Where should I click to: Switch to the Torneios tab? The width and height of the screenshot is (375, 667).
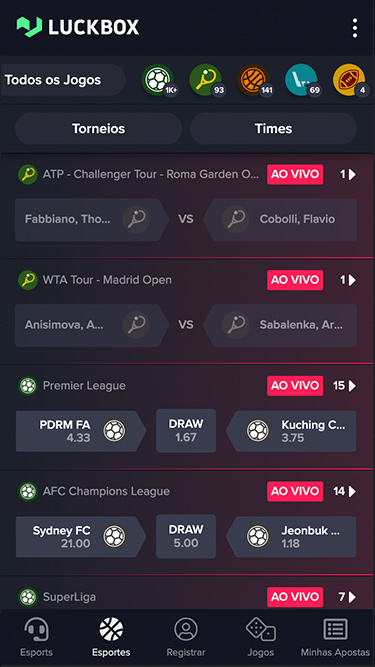pyautogui.click(x=98, y=128)
